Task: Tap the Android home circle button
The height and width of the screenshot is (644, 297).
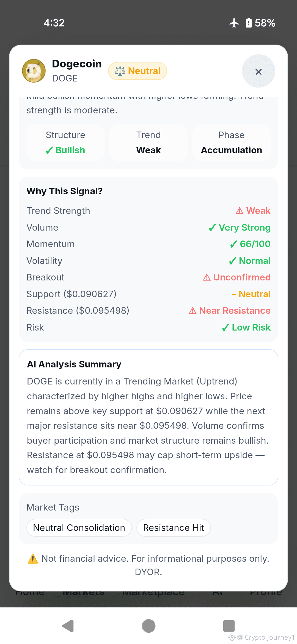Action: tap(148, 626)
